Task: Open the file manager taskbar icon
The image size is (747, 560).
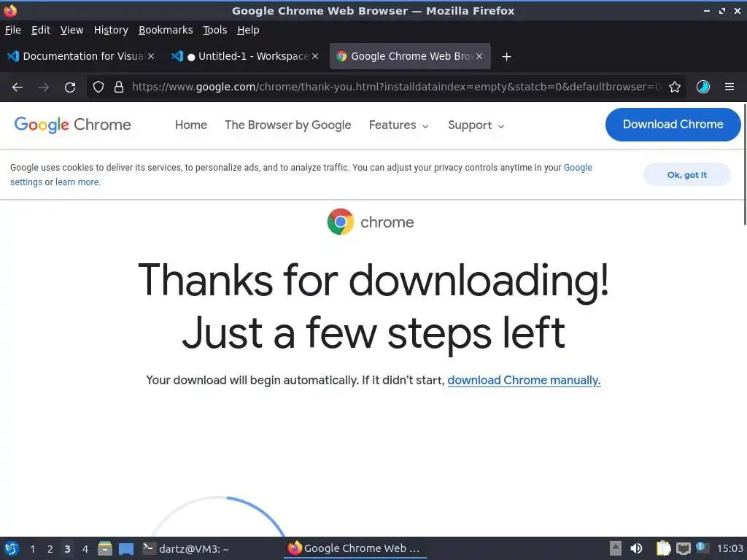Action: click(x=105, y=548)
